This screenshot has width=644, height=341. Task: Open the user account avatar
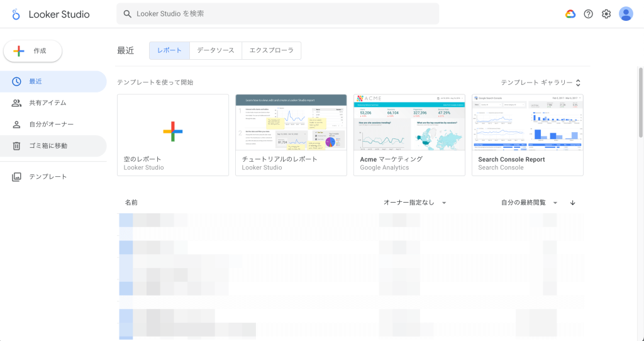pos(626,14)
